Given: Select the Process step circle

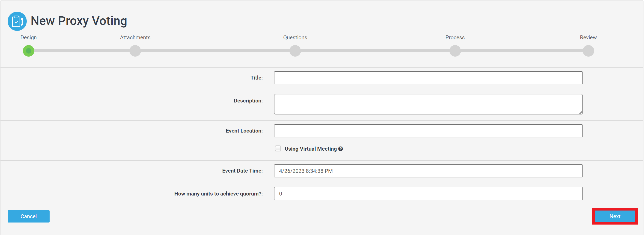Looking at the screenshot, I should coord(455,51).
